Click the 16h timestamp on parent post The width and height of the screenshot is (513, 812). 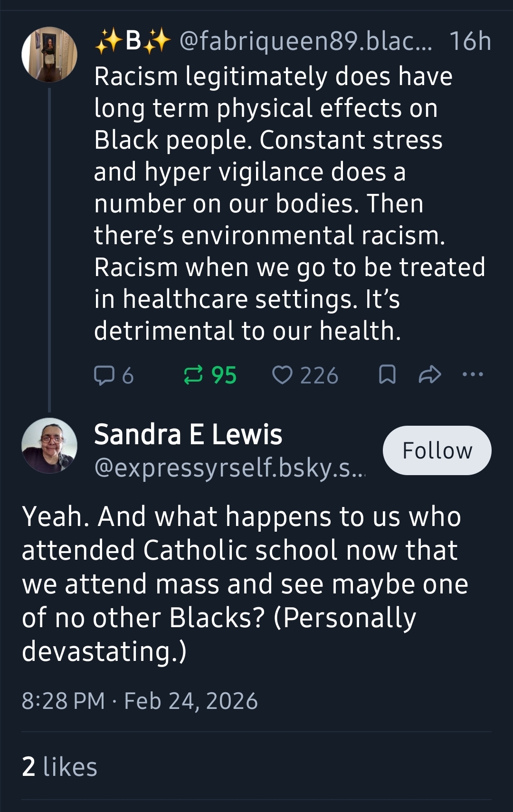(x=470, y=41)
